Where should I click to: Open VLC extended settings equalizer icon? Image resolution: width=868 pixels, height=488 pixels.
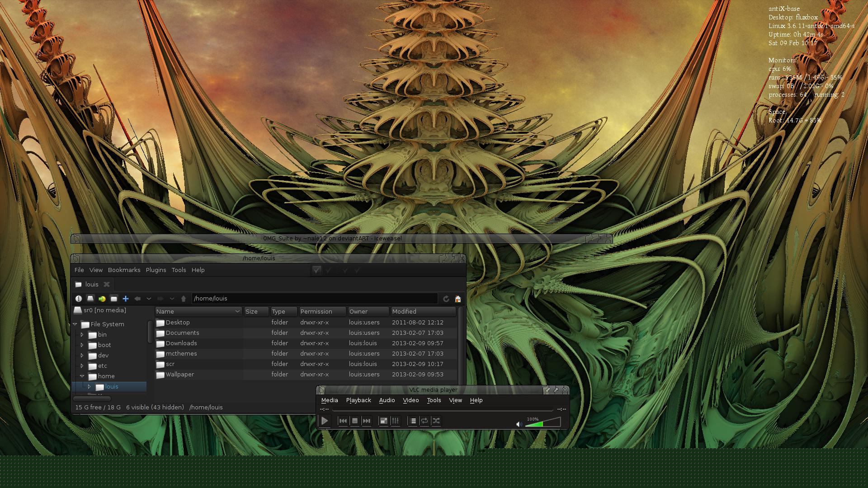[395, 421]
